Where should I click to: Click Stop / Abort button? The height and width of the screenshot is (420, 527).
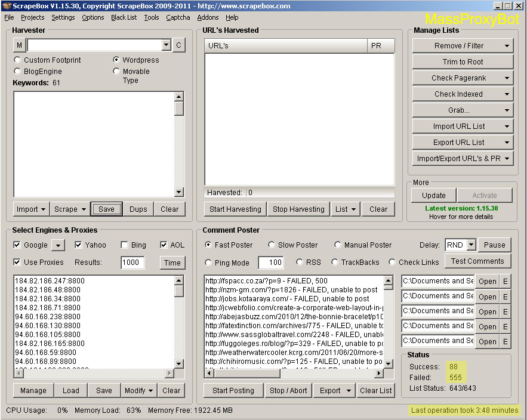coord(288,390)
